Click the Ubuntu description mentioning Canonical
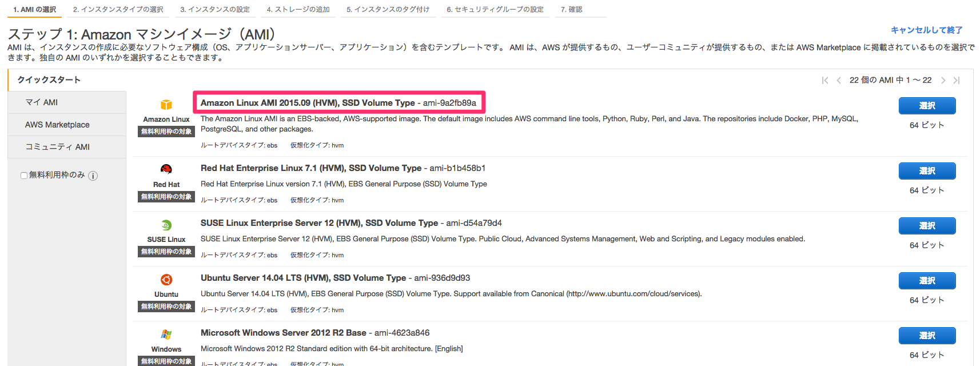 coord(451,294)
